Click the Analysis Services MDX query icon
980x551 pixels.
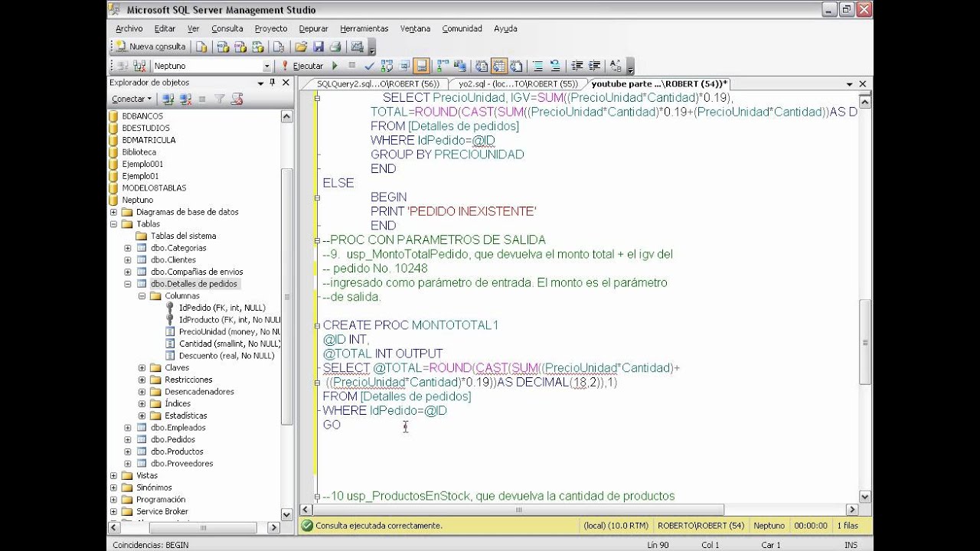[222, 47]
